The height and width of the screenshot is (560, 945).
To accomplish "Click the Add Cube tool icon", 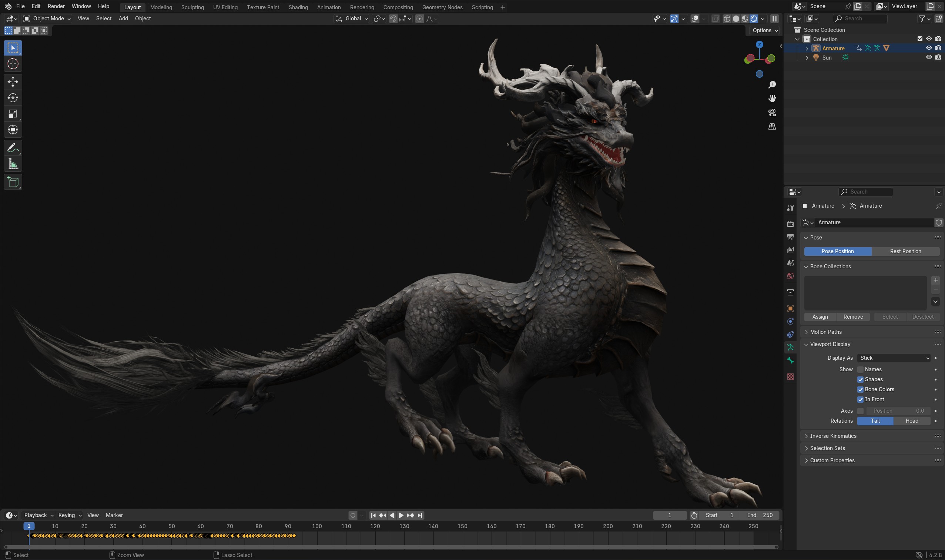I will point(13,182).
